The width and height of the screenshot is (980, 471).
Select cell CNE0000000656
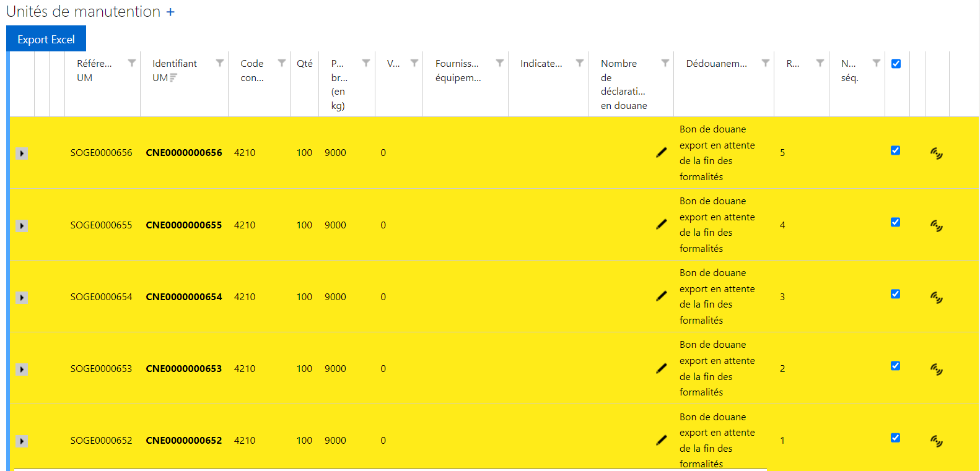pos(184,153)
